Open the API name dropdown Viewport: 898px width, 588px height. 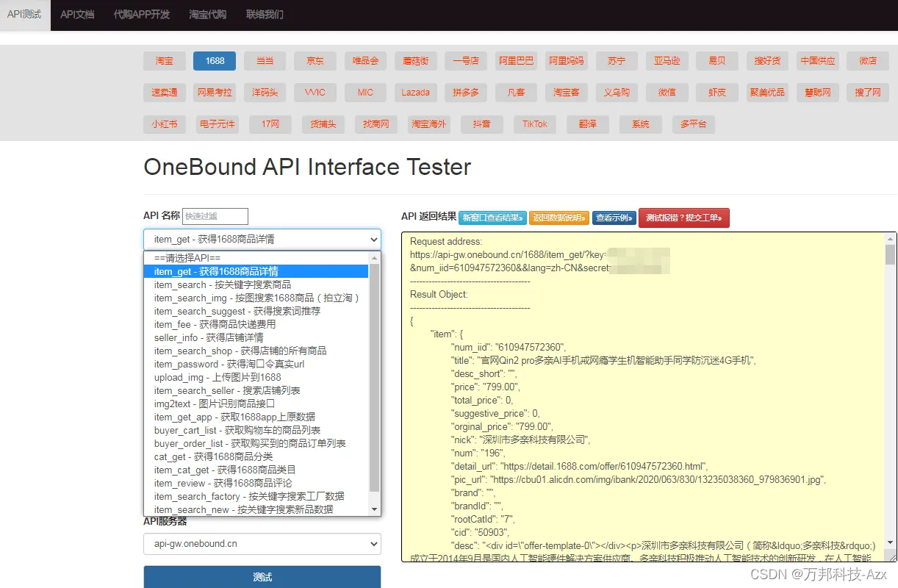(262, 239)
